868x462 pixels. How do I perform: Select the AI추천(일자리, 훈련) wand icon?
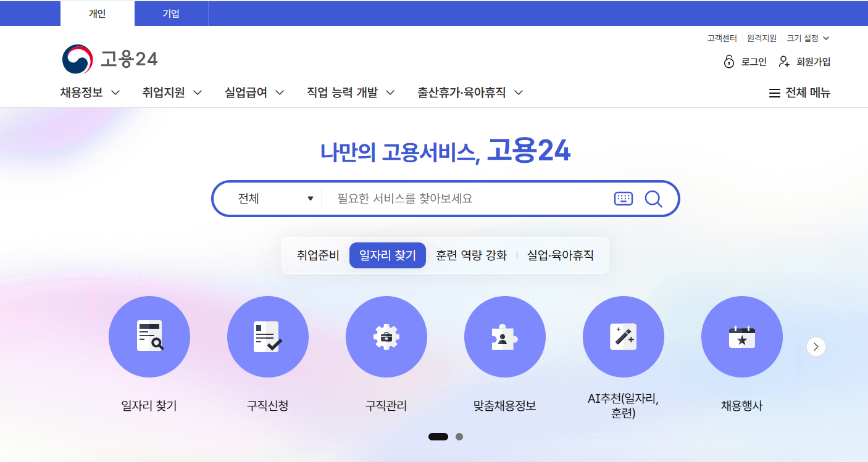pos(624,337)
